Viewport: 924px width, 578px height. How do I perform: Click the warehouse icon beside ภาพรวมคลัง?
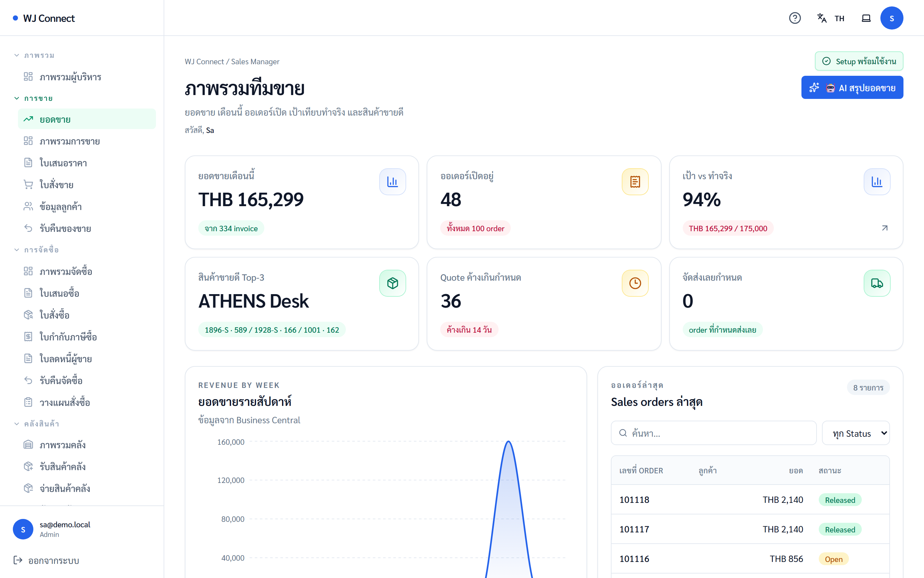(x=28, y=445)
